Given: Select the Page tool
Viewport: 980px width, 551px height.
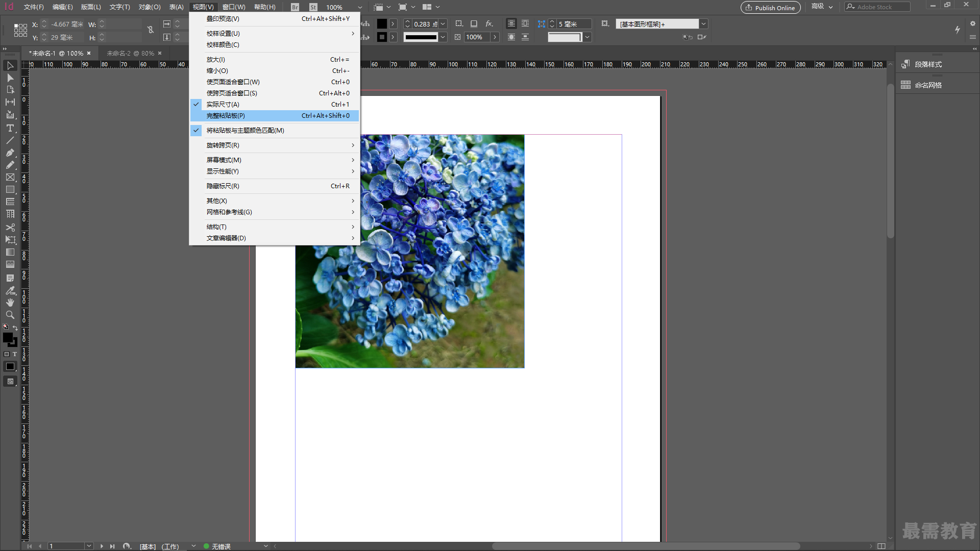Looking at the screenshot, I should (x=10, y=90).
